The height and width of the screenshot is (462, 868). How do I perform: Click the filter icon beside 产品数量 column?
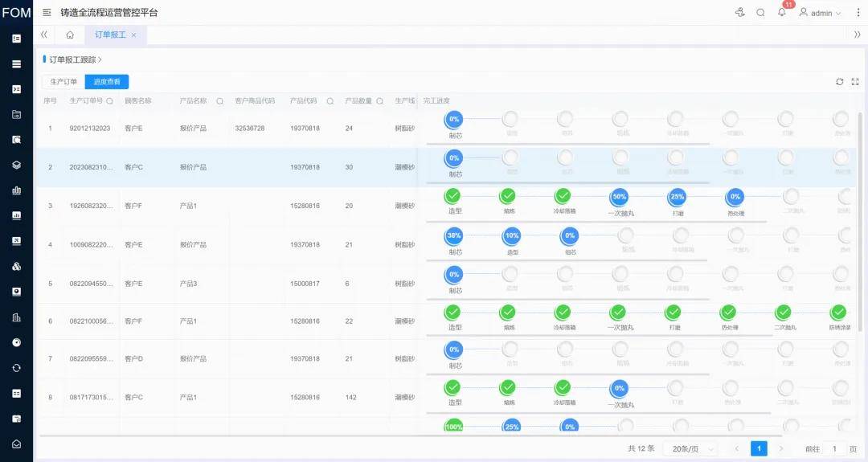click(379, 101)
